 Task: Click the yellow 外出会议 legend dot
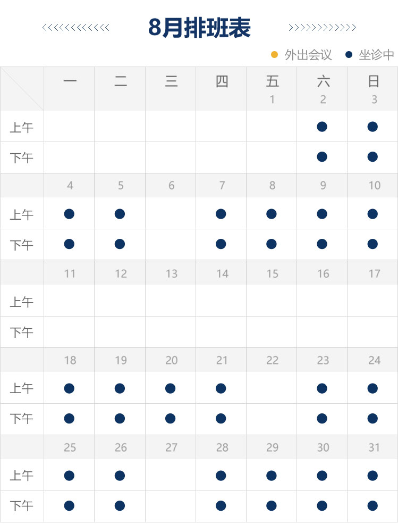point(275,55)
